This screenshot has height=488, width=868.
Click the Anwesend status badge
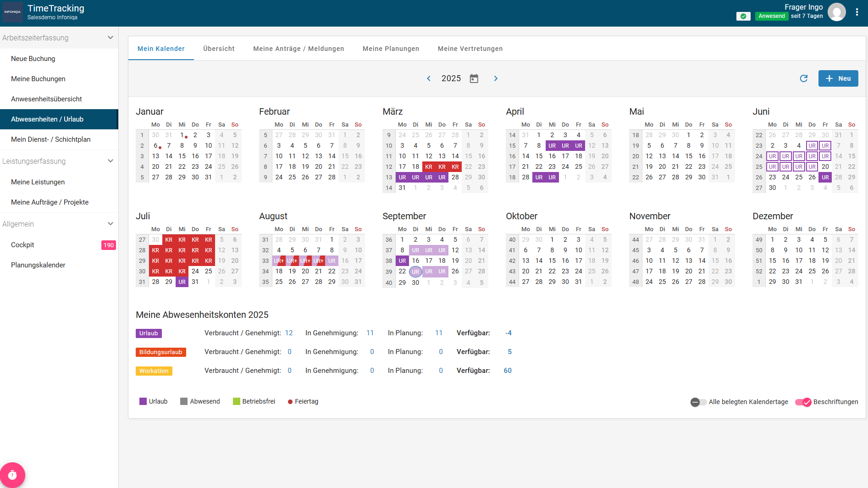772,16
